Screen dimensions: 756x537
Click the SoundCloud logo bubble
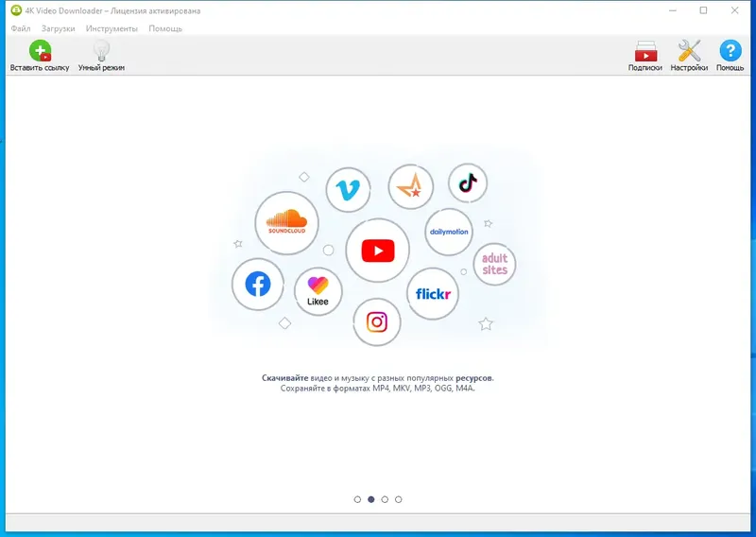tap(287, 223)
